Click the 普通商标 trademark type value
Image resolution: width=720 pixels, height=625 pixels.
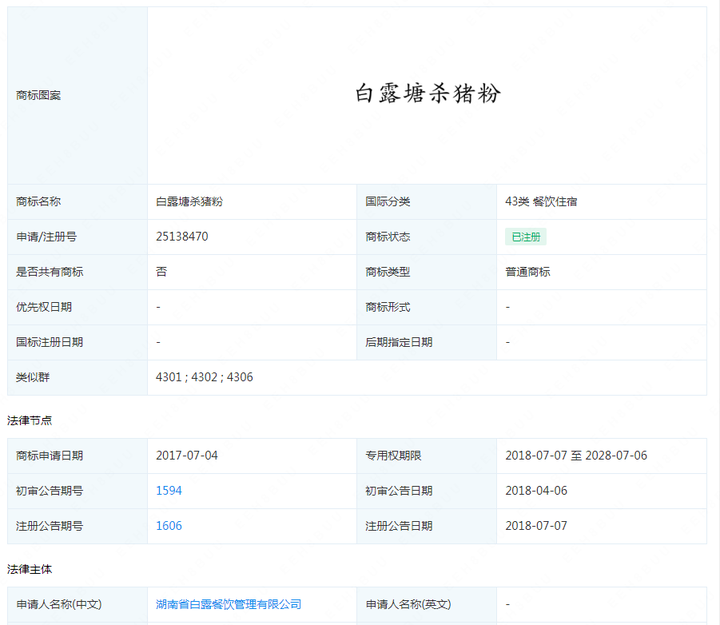528,272
